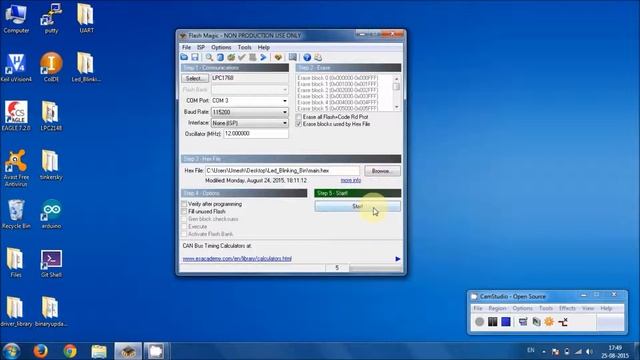Click the Start button in Step 5
This screenshot has height=360, width=640.
tap(358, 207)
